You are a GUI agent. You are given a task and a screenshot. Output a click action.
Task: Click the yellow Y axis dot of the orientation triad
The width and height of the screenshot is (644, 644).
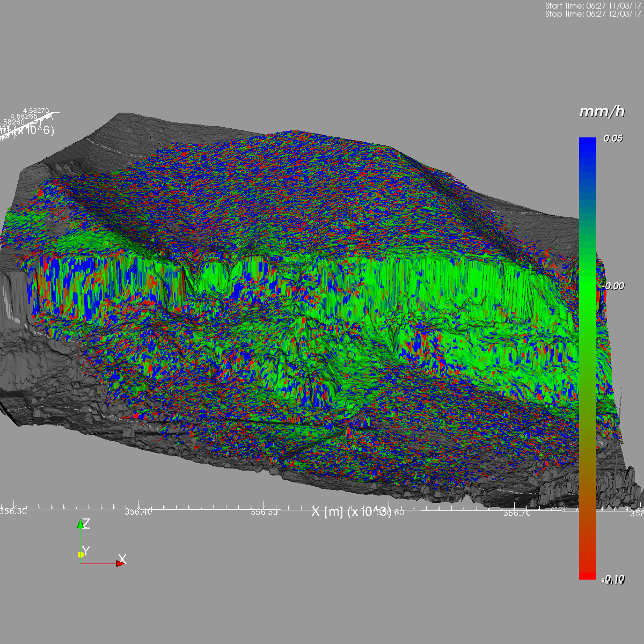(x=80, y=554)
